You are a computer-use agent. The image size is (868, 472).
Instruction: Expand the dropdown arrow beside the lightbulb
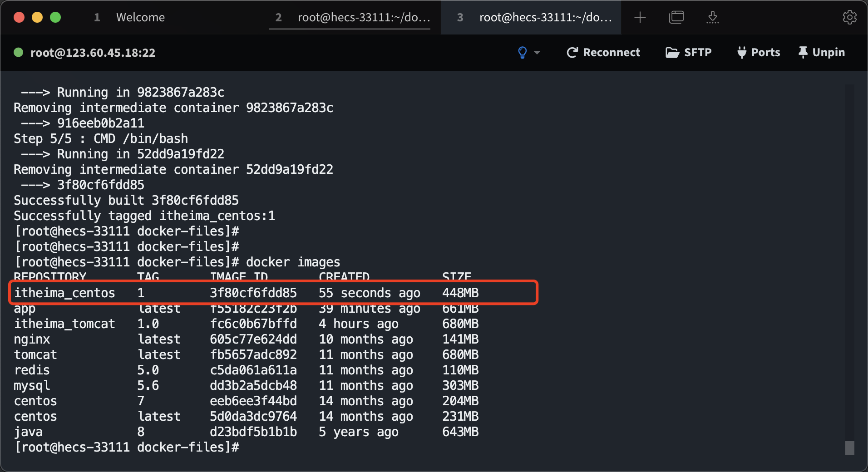(x=537, y=53)
